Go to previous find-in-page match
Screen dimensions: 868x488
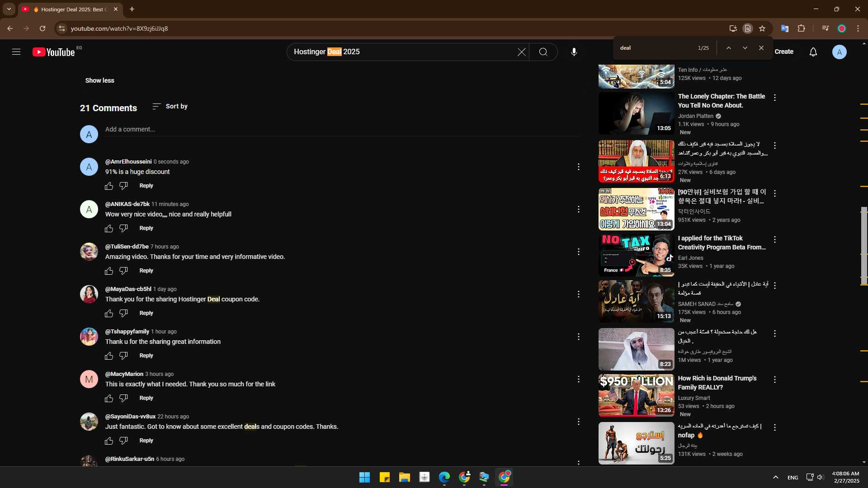click(729, 48)
